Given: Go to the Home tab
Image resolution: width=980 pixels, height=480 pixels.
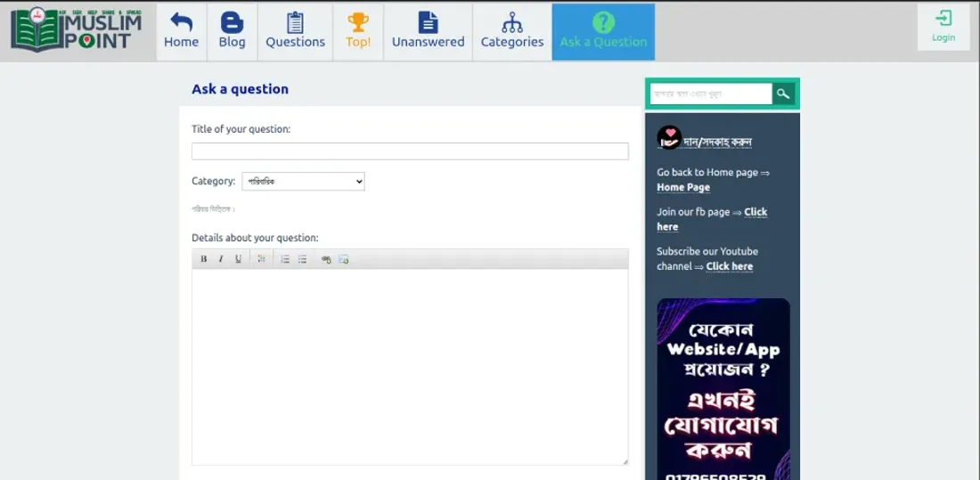Looking at the screenshot, I should [x=181, y=31].
